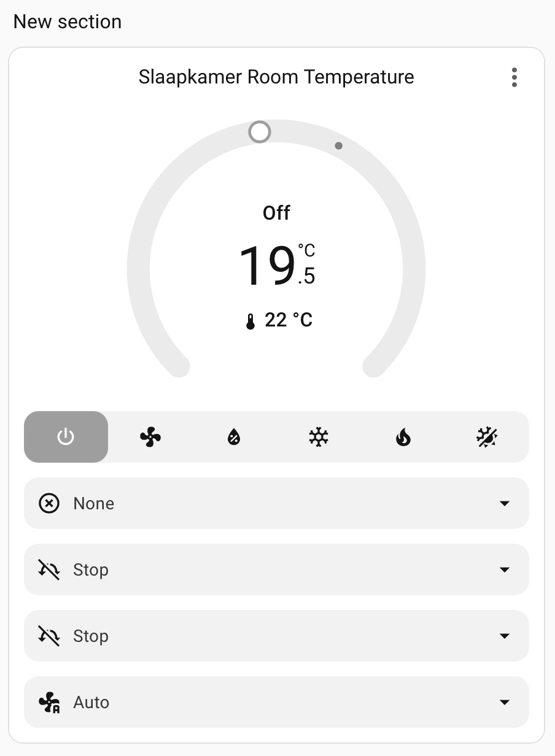This screenshot has height=756, width=555.
Task: Click the New section heading
Action: pos(68,21)
